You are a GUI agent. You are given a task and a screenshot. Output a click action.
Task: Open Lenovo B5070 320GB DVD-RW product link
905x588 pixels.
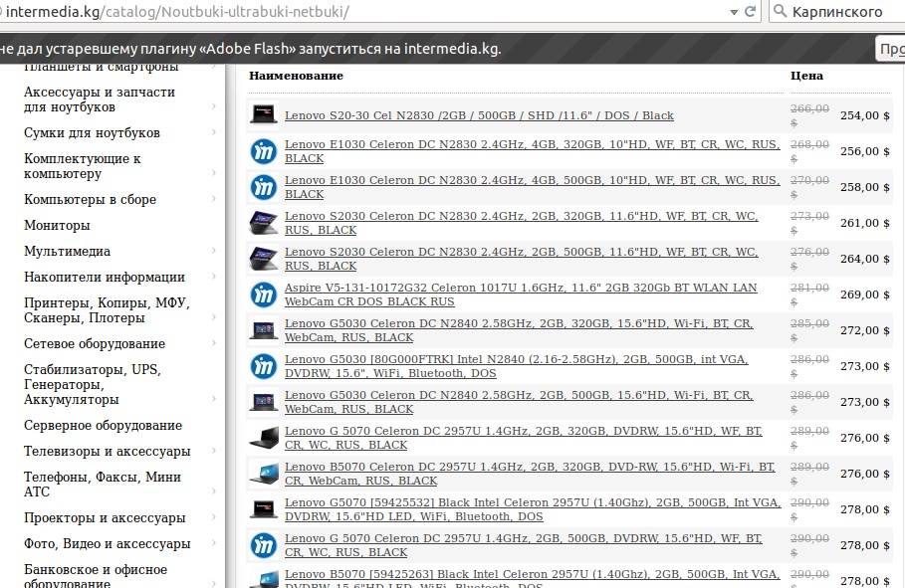(530, 474)
